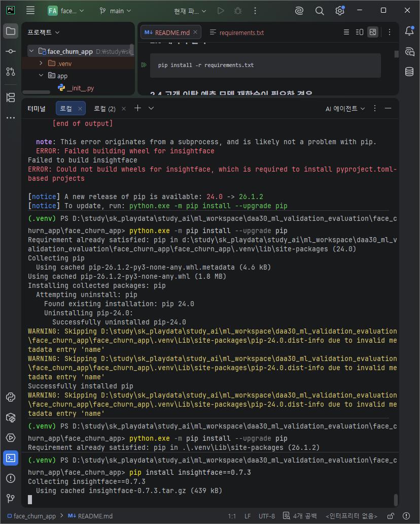Show more tool windows ellipsis
Image resolution: width=420 pixels, height=524 pixels.
pos(11,118)
